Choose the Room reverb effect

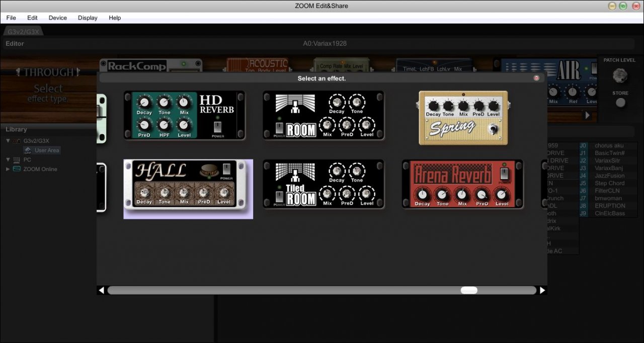pos(324,116)
